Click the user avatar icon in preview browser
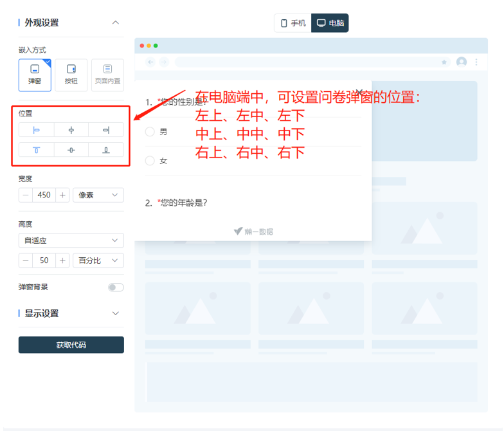The height and width of the screenshot is (438, 504). click(x=462, y=62)
